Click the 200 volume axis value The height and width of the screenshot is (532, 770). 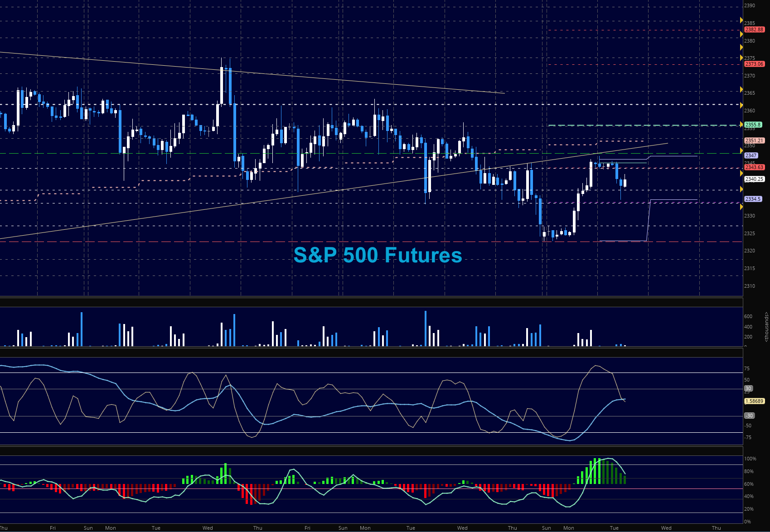pos(748,337)
